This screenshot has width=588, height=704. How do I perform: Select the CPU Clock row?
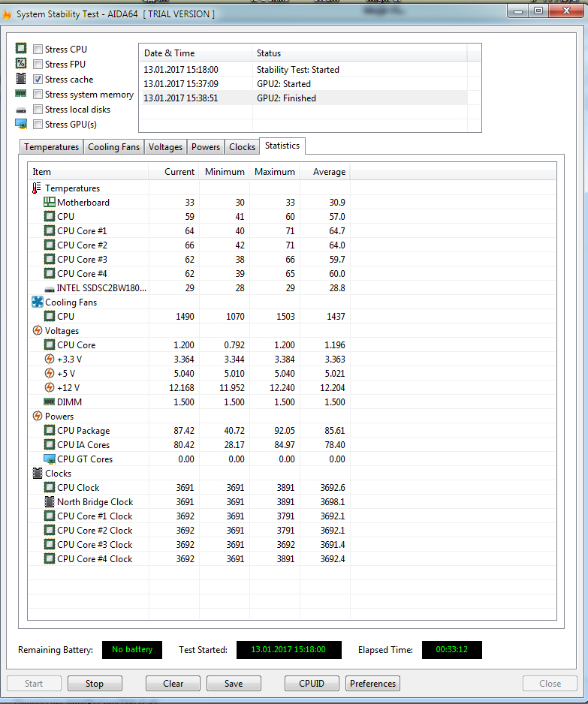292,488
